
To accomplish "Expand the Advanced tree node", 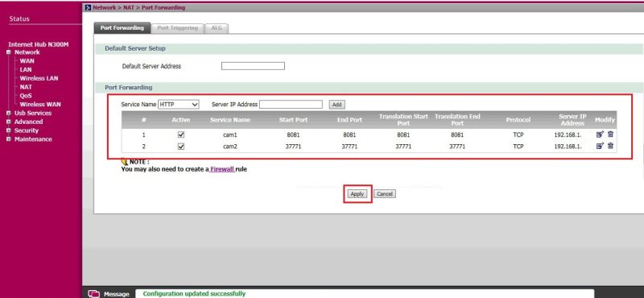I will pyautogui.click(x=8, y=122).
